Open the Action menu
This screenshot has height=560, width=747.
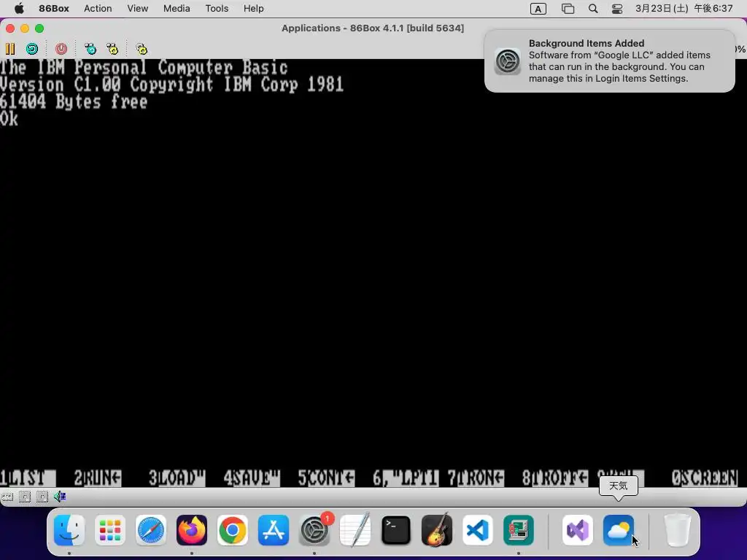click(98, 9)
